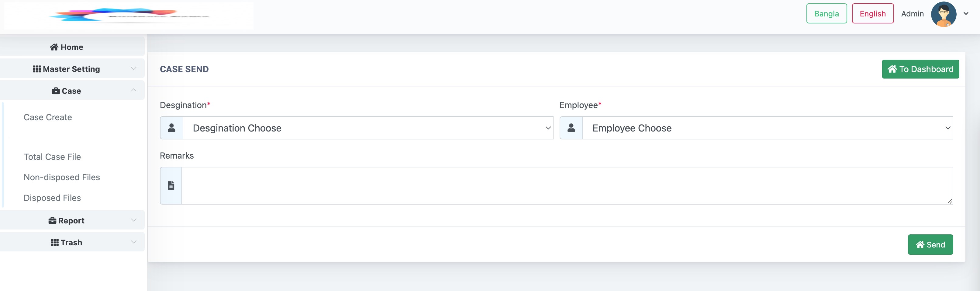Open the Employee Choose dropdown

point(768,128)
